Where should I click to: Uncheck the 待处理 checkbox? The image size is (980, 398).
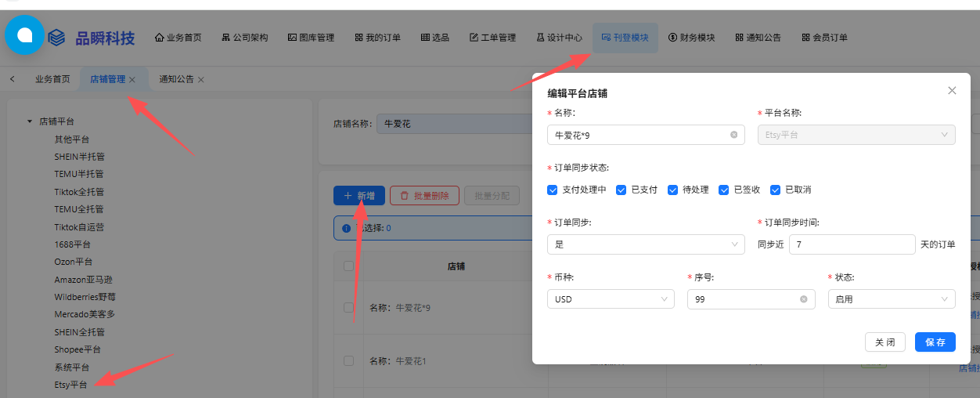(x=672, y=190)
